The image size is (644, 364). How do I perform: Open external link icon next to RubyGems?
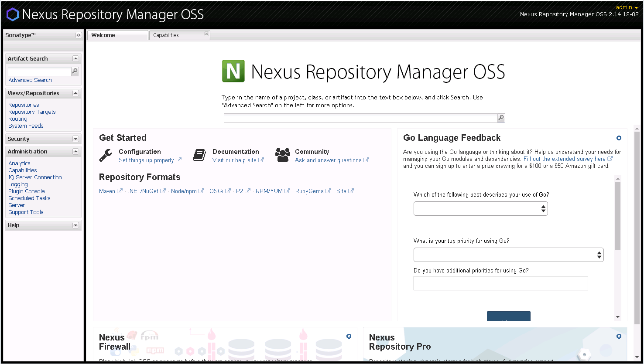[x=328, y=191]
